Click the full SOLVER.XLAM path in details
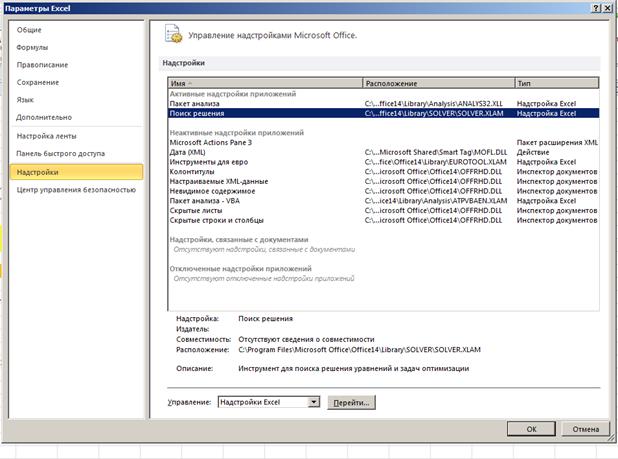The image size is (618, 459). point(359,349)
